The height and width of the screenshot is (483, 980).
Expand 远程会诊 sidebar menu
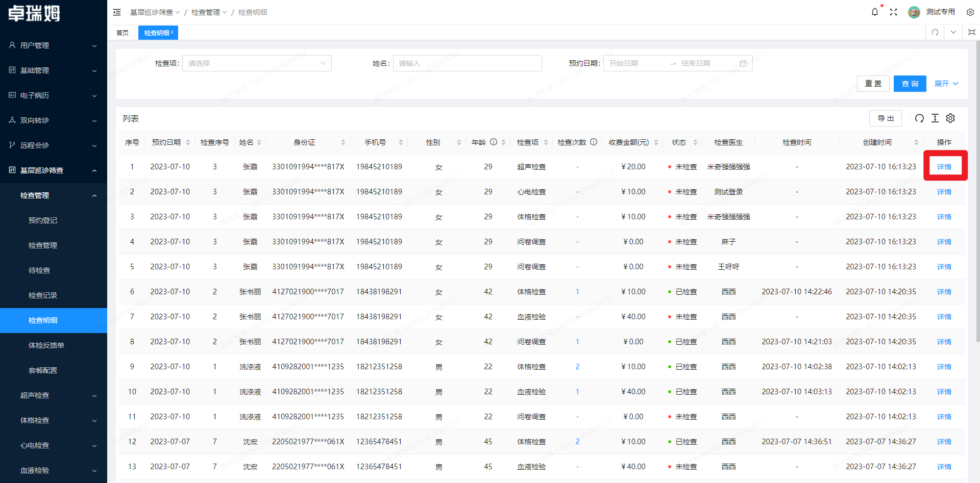[54, 145]
